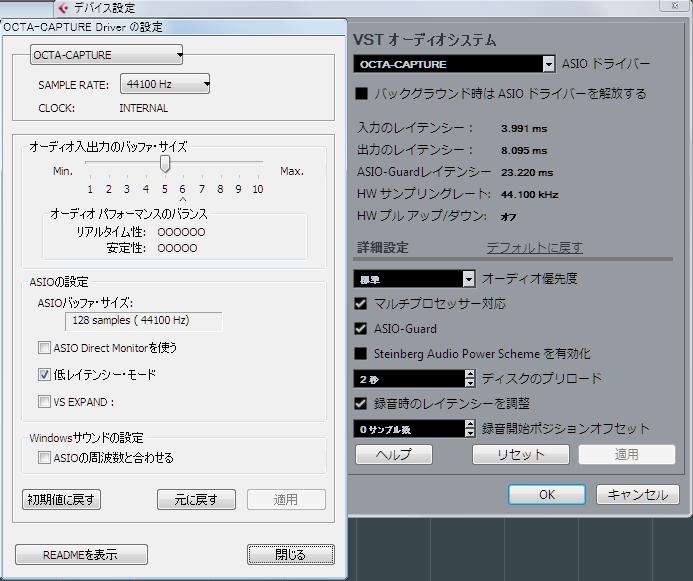Click the デフォルトに戻す link
The image size is (693, 581).
(x=534, y=247)
